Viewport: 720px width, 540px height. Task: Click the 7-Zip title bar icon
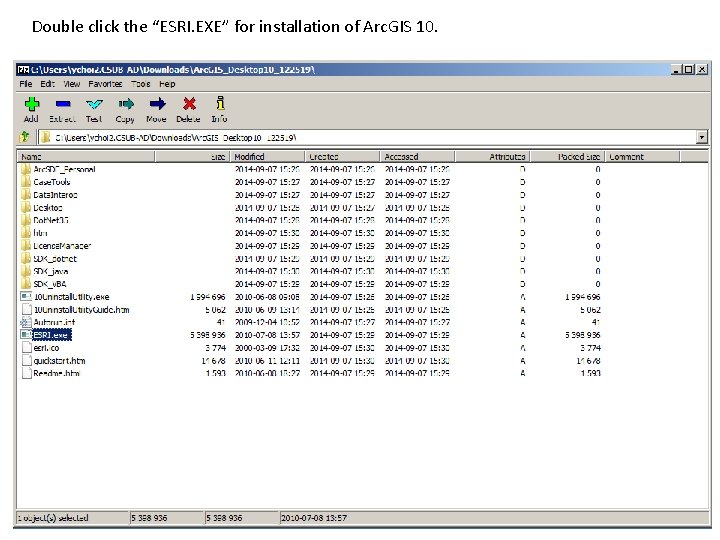click(23, 70)
